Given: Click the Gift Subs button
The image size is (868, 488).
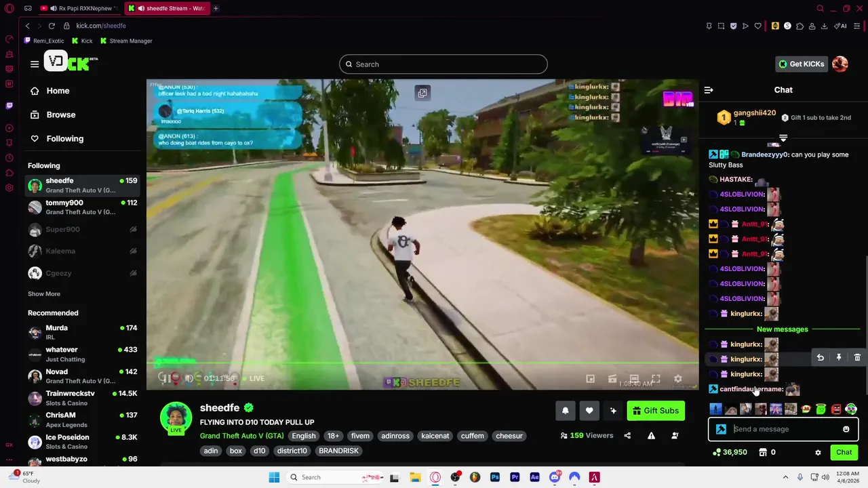Looking at the screenshot, I should pos(656,411).
